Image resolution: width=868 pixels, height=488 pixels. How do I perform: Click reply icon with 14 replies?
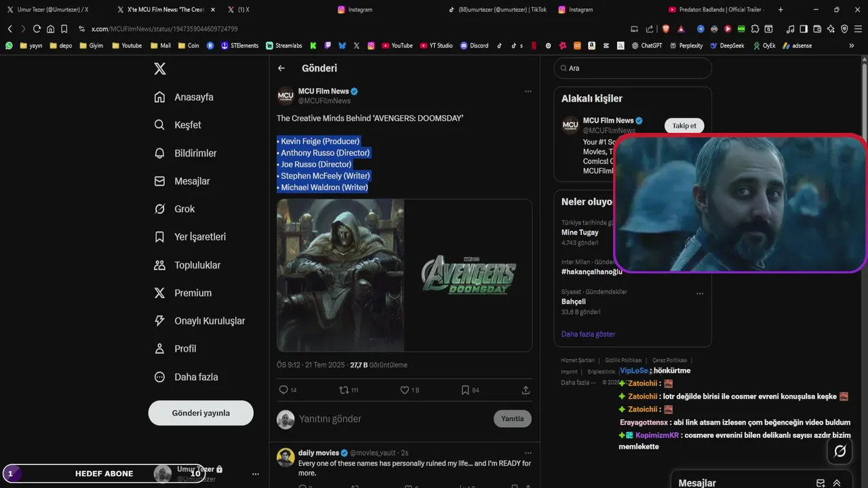pyautogui.click(x=288, y=390)
